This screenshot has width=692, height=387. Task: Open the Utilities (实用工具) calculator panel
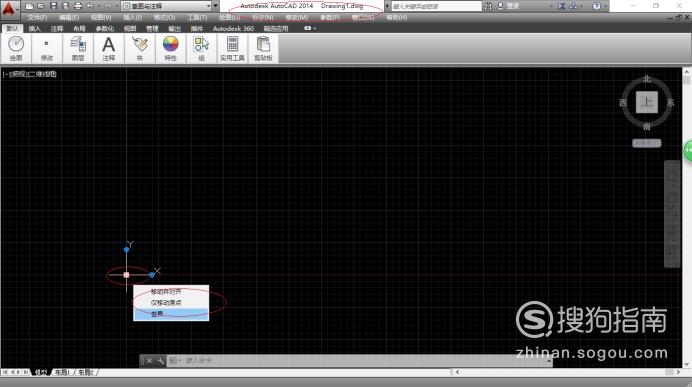tap(232, 48)
